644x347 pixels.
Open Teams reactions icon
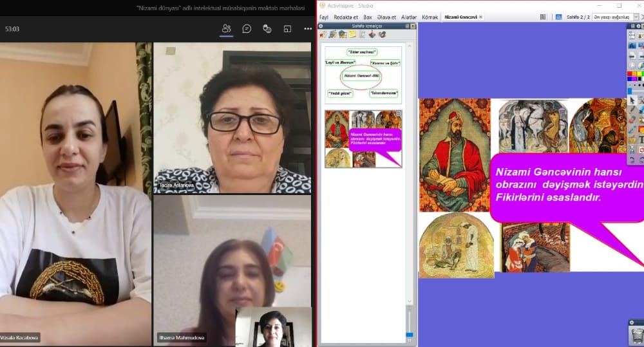(x=267, y=29)
